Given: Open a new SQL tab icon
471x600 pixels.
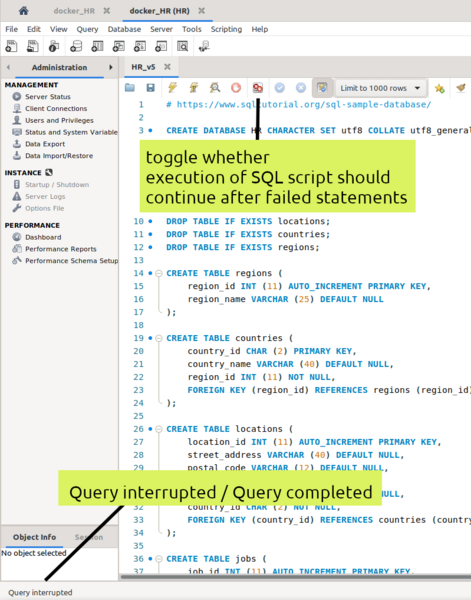Looking at the screenshot, I should [11, 46].
